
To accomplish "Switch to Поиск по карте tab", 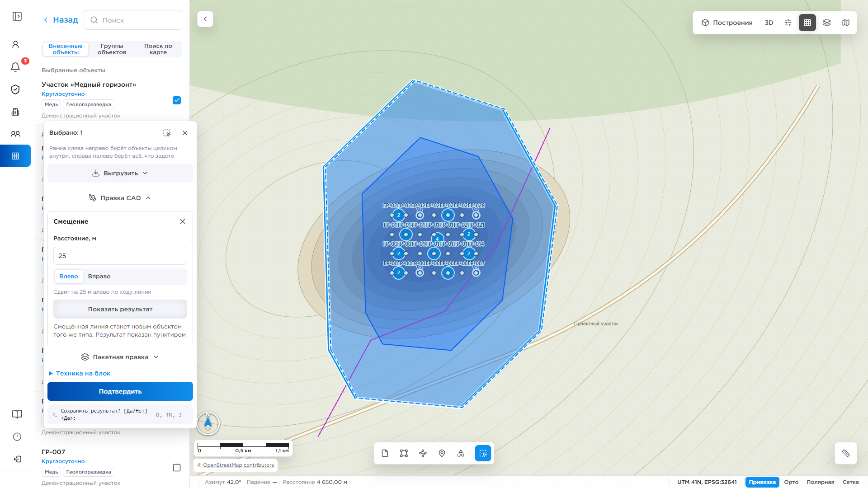I will 158,49.
